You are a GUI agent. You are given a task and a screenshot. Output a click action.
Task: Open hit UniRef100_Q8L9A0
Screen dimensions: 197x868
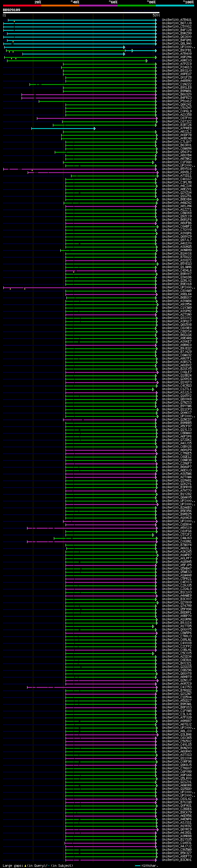pyautogui.click(x=176, y=43)
